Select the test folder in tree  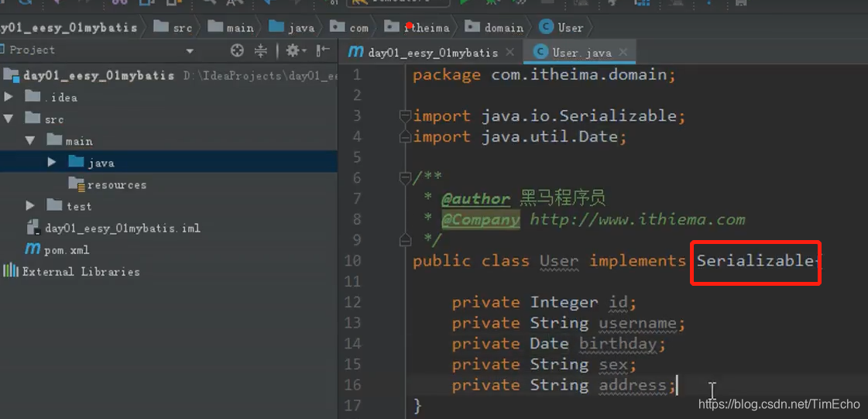79,207
